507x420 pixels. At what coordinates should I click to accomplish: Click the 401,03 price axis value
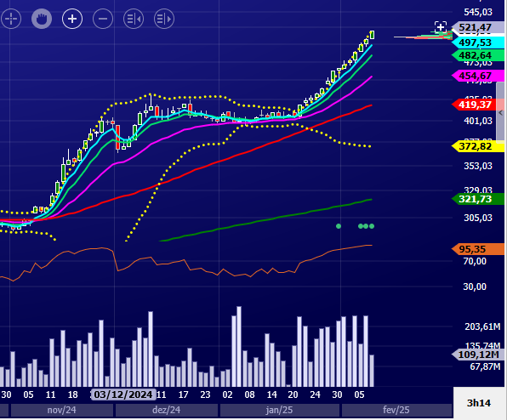tap(478, 121)
